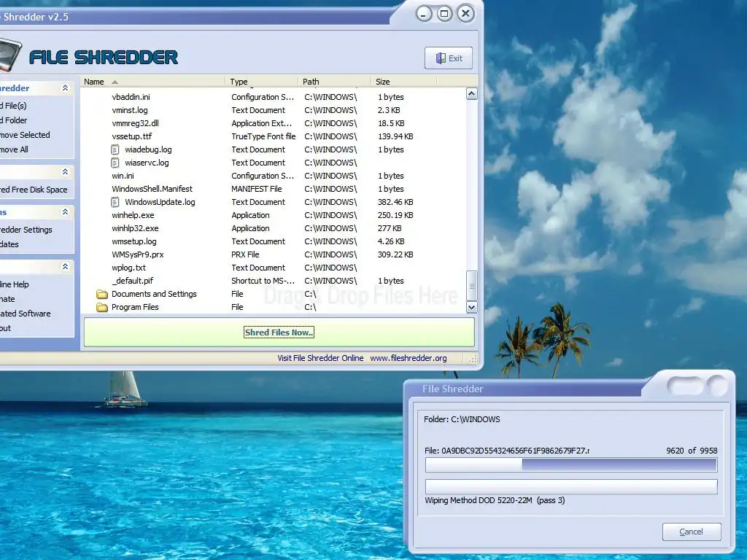Select vminst.log in the file list
Screen dimensions: 747x560
coord(130,111)
